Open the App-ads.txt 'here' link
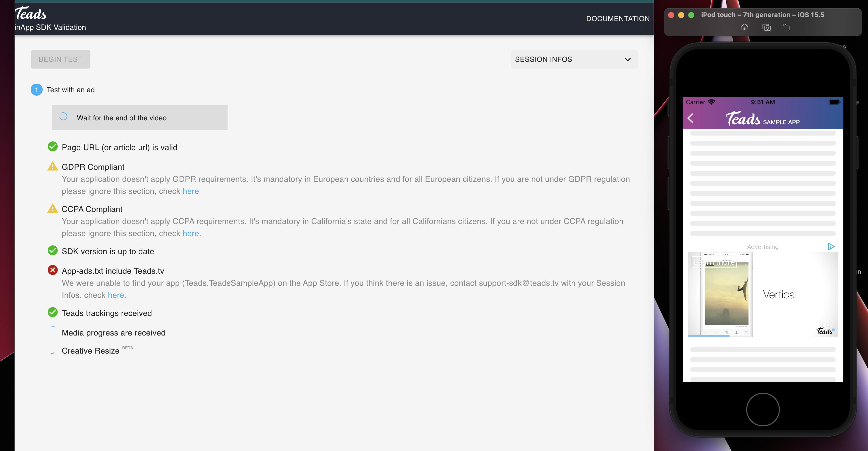 pos(117,295)
